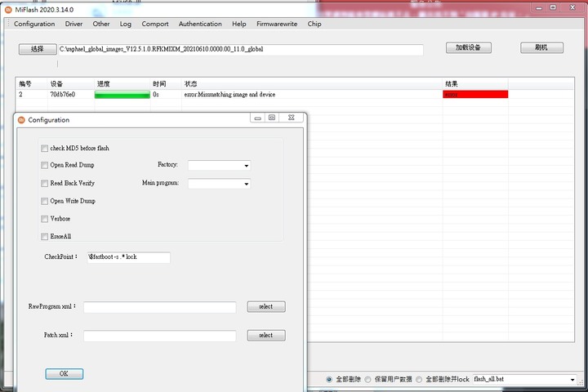Close the Configuration dialog
588x392 pixels.
click(x=292, y=118)
